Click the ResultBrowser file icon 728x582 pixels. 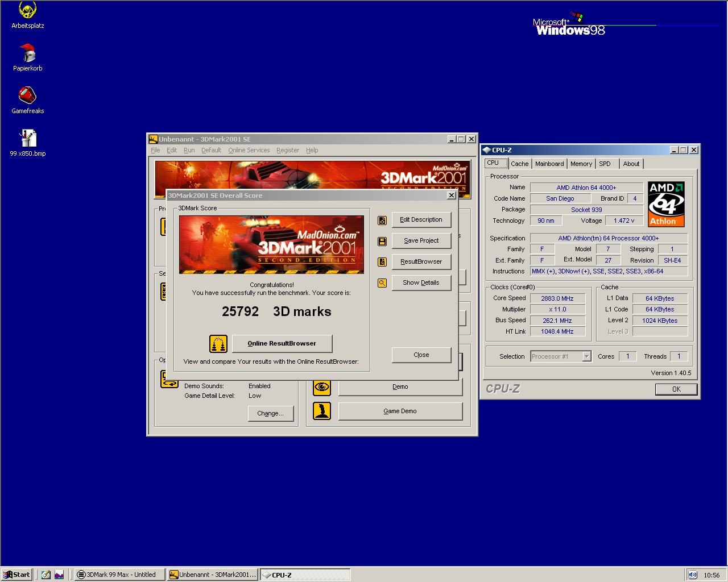[382, 262]
